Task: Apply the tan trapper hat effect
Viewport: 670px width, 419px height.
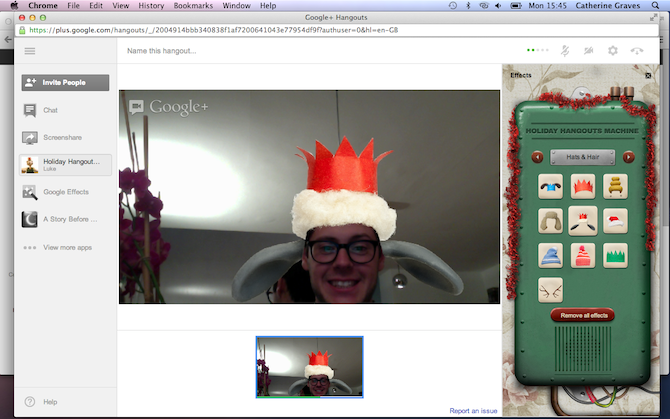Action: [550, 221]
